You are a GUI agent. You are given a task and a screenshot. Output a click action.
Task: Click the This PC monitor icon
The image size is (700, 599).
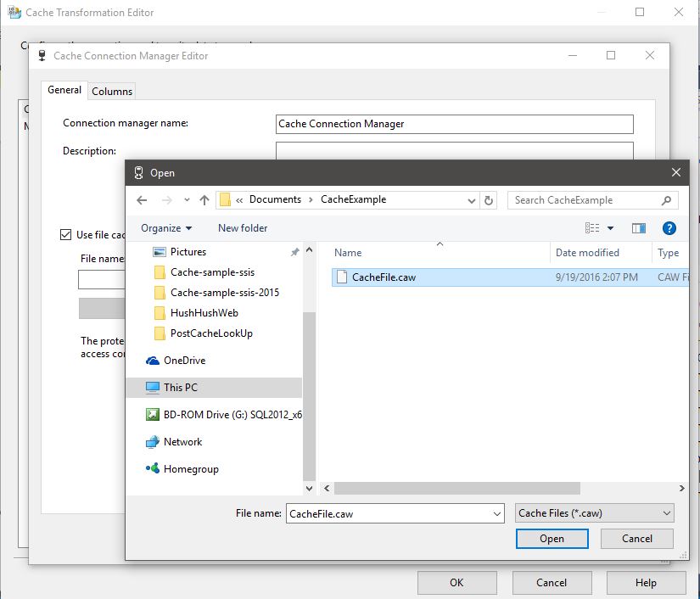153,388
